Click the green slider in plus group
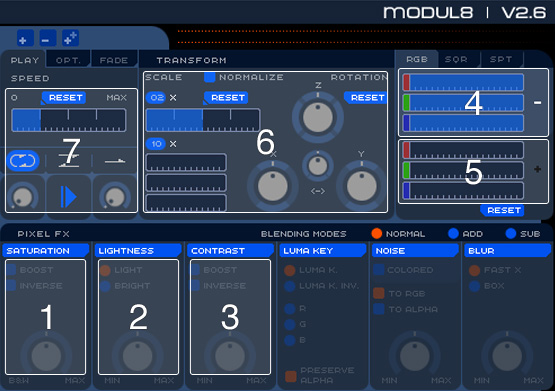Viewport: 555px width, 392px height. (463, 170)
